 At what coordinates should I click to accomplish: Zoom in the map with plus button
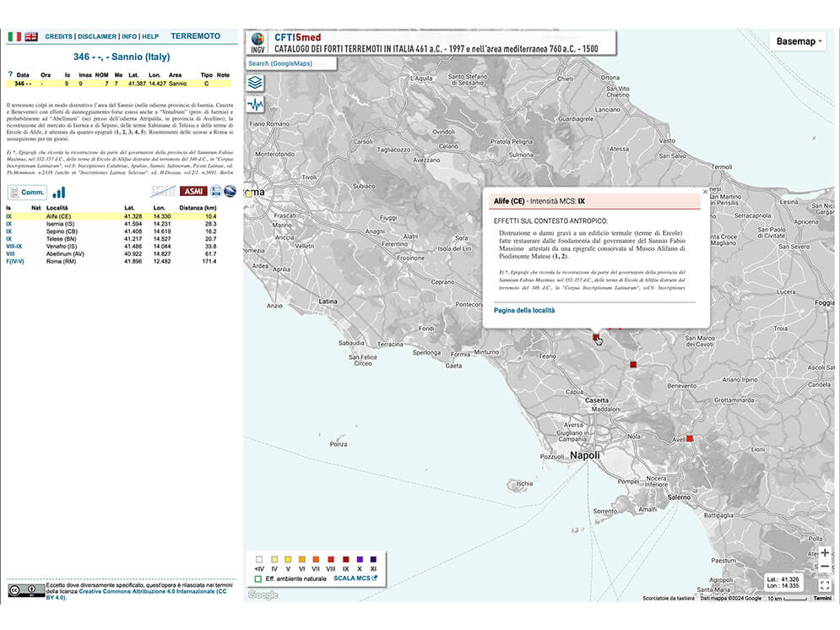click(x=825, y=552)
